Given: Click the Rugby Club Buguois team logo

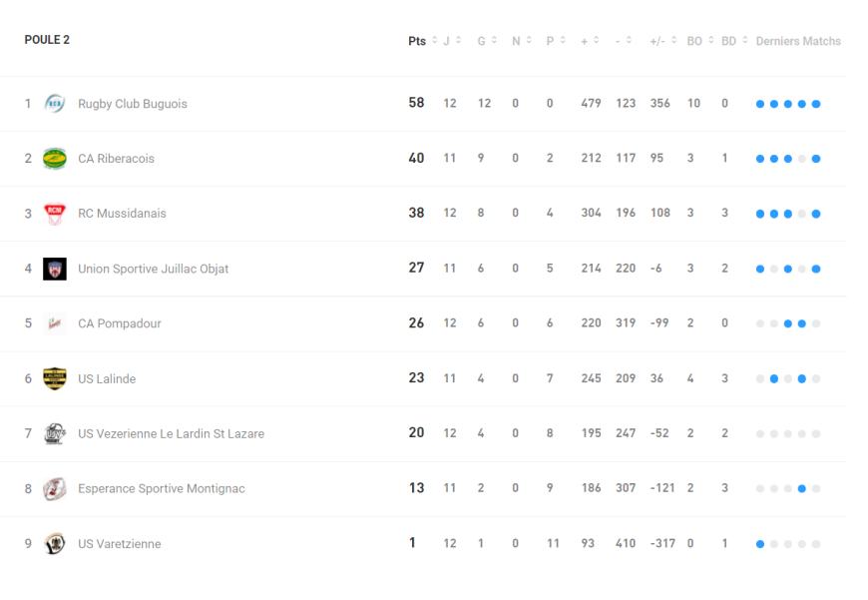Looking at the screenshot, I should (x=55, y=104).
